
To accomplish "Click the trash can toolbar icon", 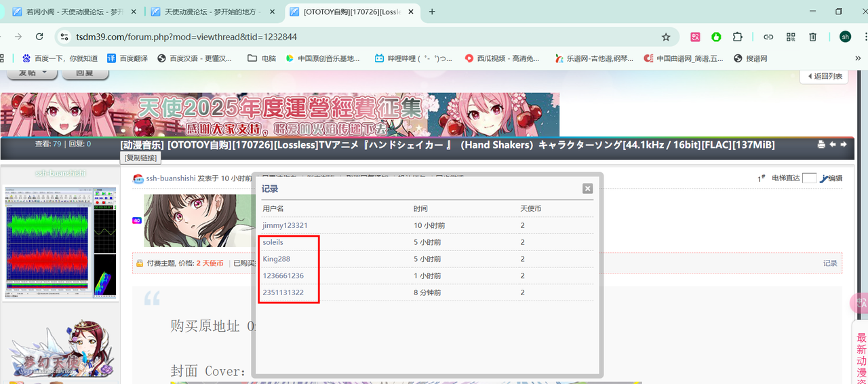I will coord(813,37).
